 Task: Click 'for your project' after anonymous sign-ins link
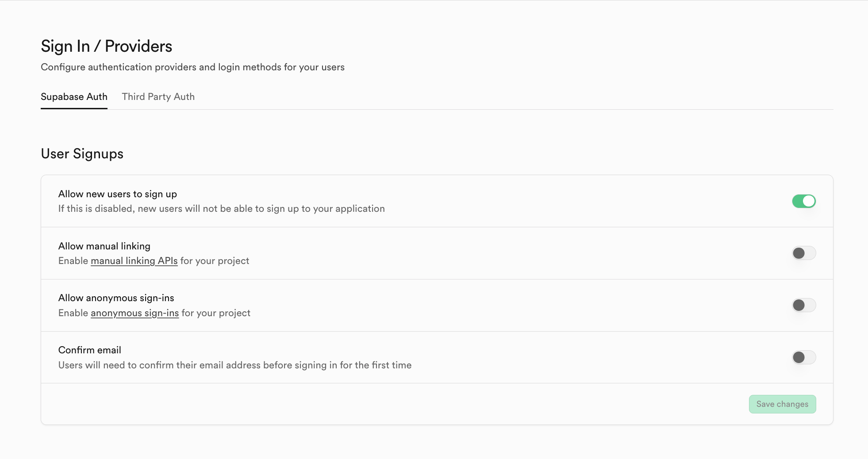[x=216, y=313]
